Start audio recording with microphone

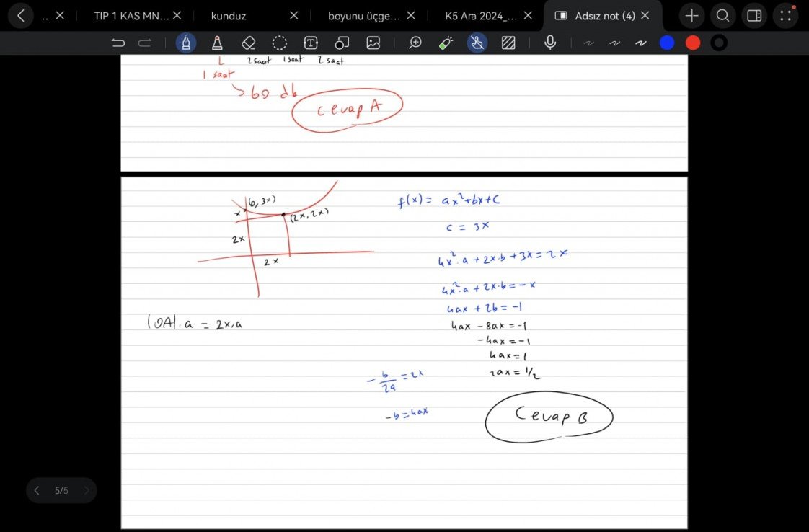[x=550, y=43]
